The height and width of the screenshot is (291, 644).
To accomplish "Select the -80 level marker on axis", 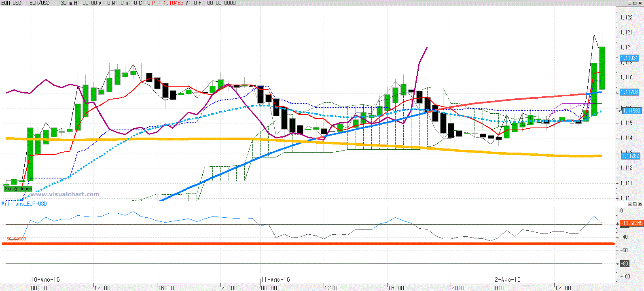I will 625,263.
